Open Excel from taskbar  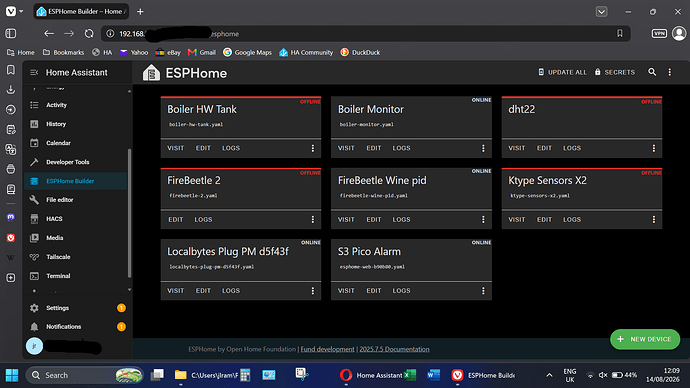[410, 375]
